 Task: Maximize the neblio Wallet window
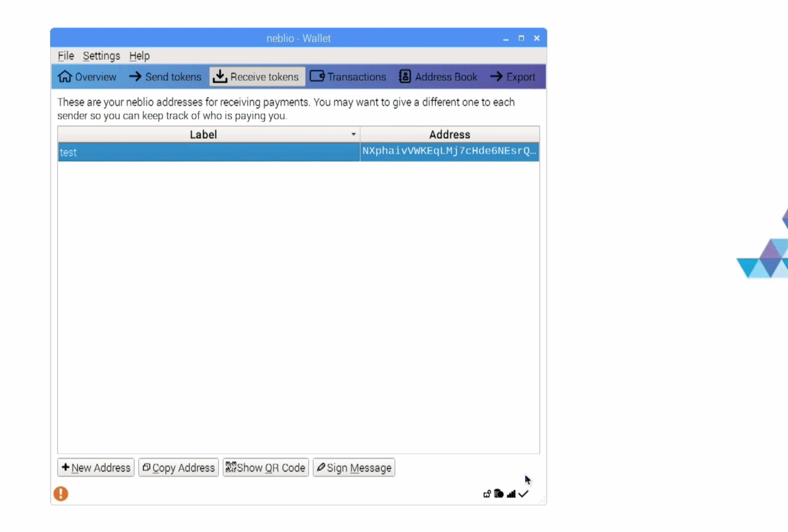(x=521, y=38)
